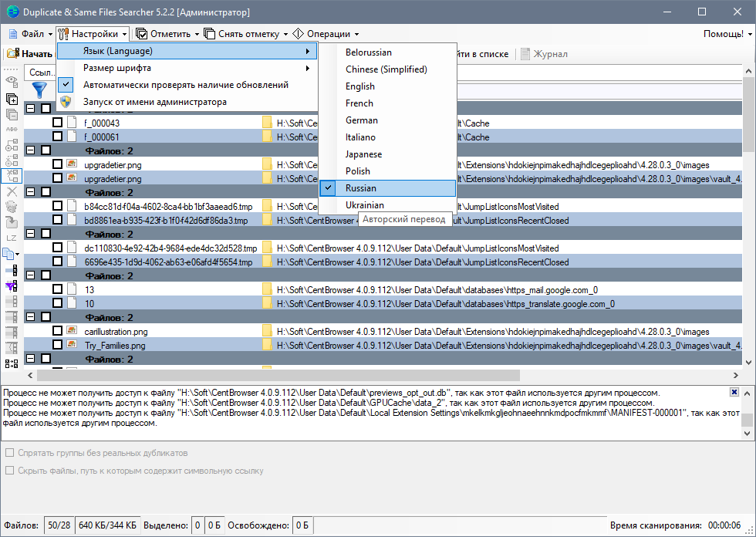Select English language

coord(387,86)
